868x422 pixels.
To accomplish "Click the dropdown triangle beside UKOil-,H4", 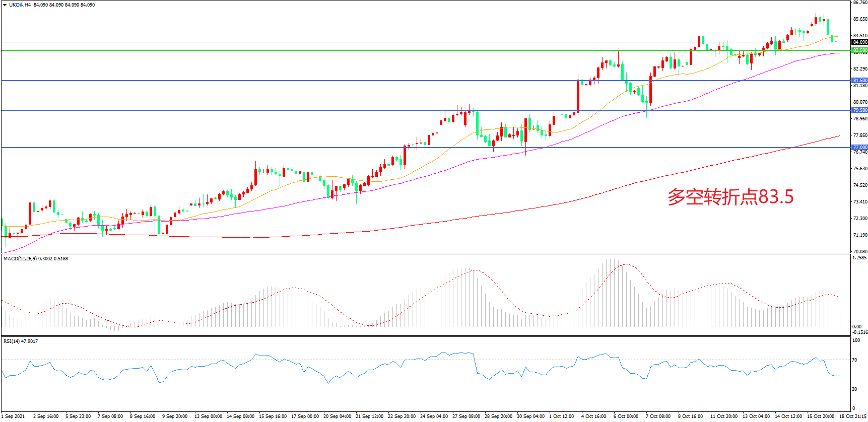I will (5, 5).
